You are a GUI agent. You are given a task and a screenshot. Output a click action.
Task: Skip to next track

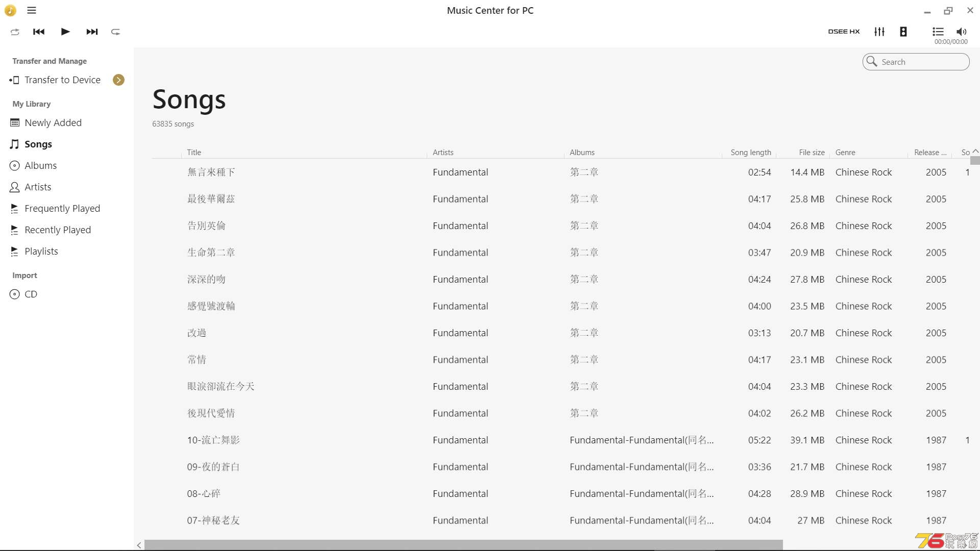point(92,32)
